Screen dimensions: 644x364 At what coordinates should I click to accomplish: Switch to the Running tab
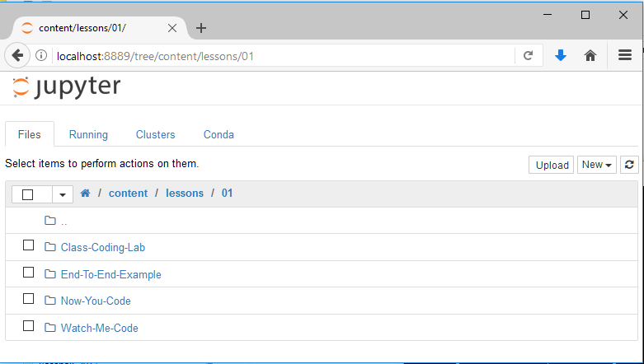[x=88, y=134]
